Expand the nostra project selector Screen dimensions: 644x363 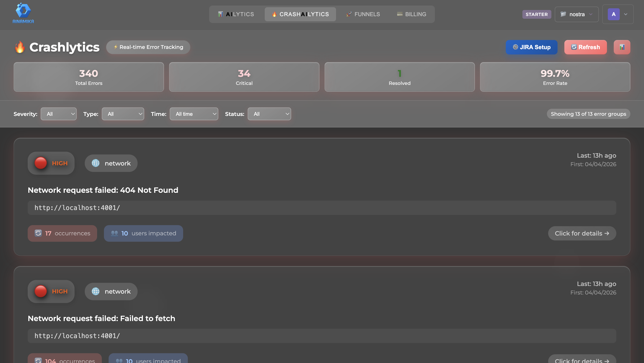point(576,14)
